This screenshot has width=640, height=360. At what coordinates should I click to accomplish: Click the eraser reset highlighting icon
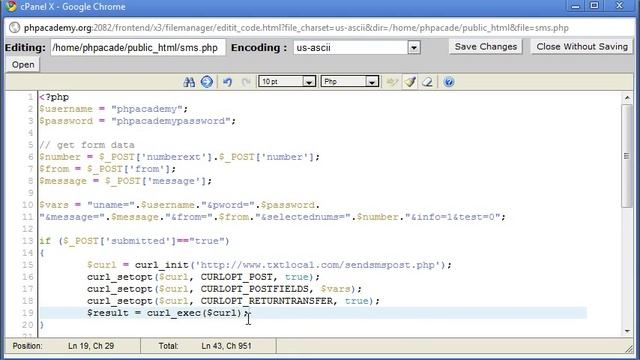point(427,82)
